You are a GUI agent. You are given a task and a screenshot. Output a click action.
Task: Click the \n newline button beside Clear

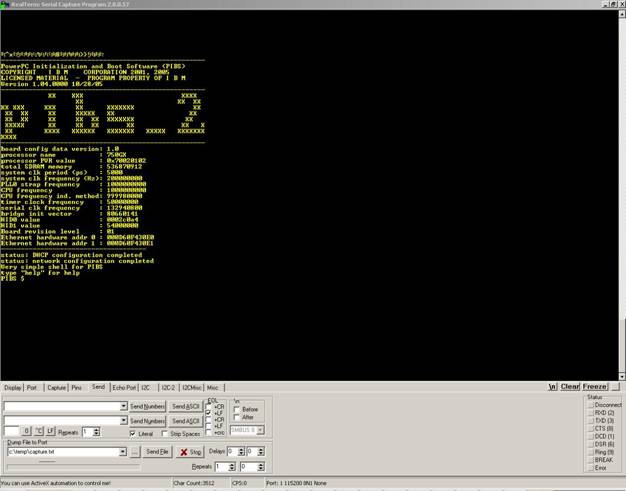point(552,386)
